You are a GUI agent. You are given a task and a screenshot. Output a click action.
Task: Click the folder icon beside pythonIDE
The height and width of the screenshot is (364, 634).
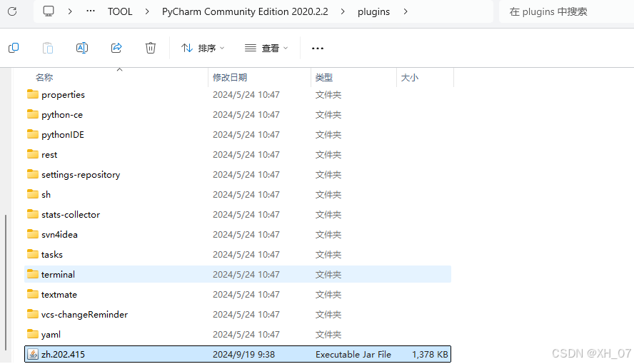[33, 133]
